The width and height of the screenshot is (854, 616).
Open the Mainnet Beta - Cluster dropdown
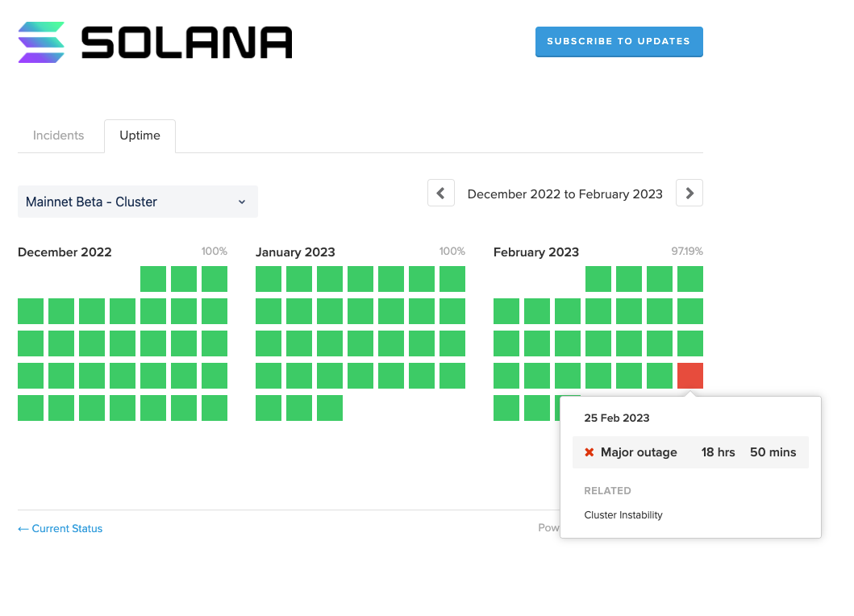pyautogui.click(x=138, y=202)
